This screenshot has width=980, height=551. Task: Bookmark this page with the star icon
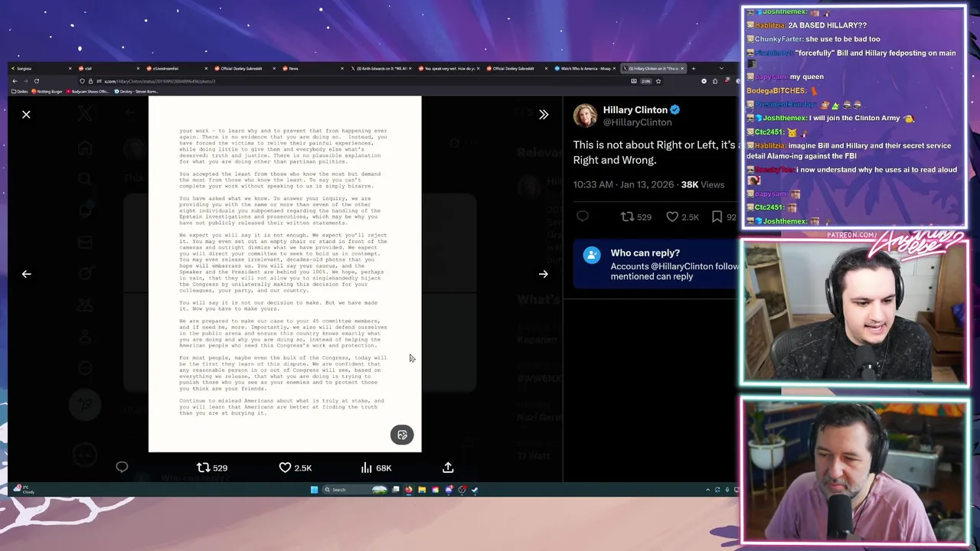(x=658, y=81)
